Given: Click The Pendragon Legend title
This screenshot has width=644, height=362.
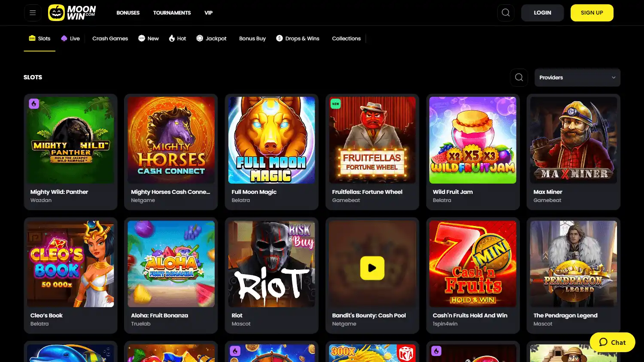Looking at the screenshot, I should click(x=565, y=315).
